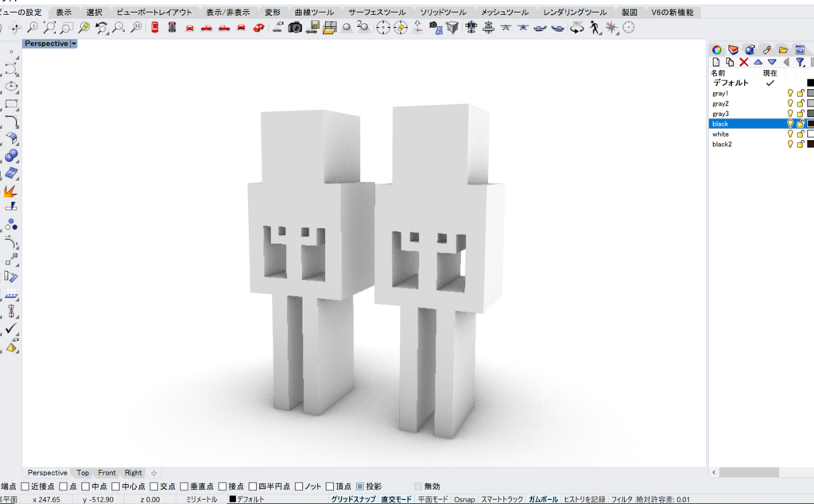814x504 pixels.
Task: Open the V6の新機能 toolbar tab
Action: coord(673,12)
